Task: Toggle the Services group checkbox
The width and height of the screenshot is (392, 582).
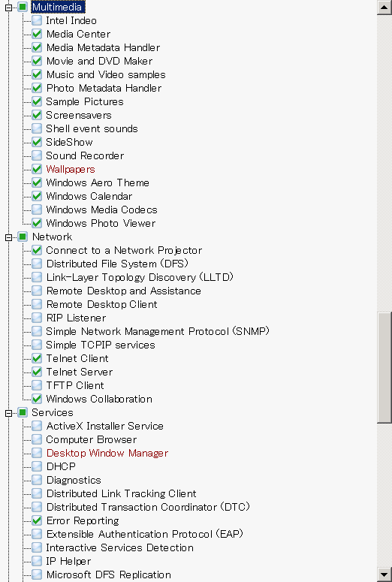Action: point(23,412)
